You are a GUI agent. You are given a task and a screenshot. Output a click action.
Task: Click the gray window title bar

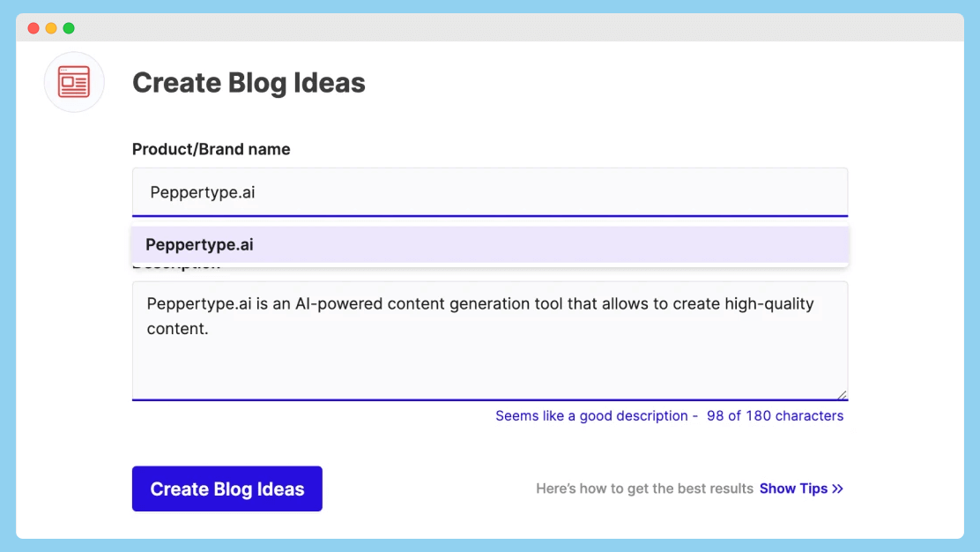pyautogui.click(x=490, y=27)
